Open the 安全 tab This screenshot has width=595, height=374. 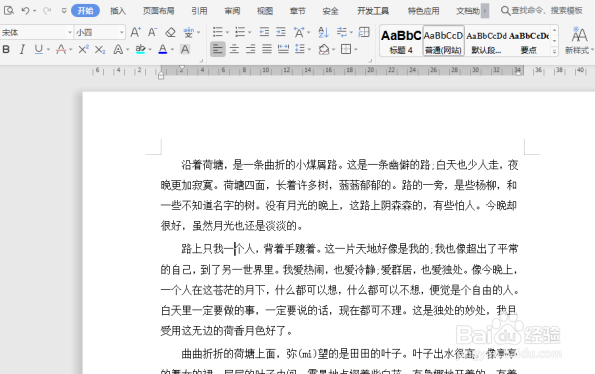pyautogui.click(x=330, y=11)
